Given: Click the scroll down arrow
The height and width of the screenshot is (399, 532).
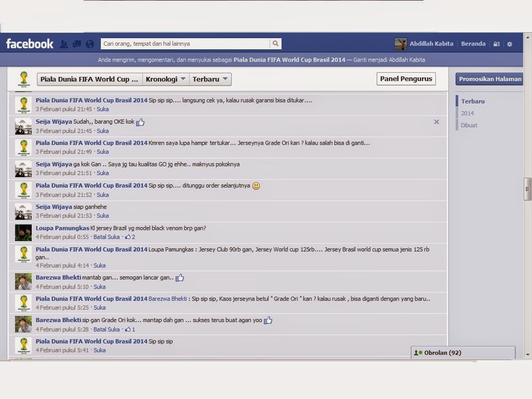Looking at the screenshot, I should tap(528, 355).
